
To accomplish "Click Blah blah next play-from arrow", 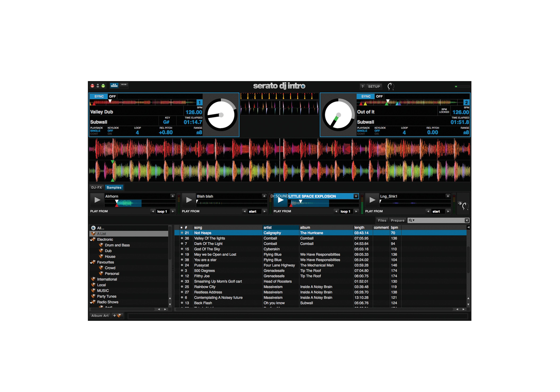I will 264,211.
